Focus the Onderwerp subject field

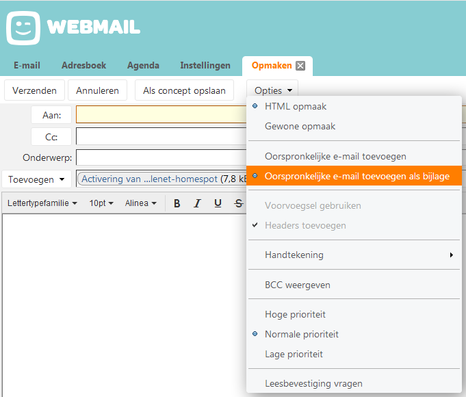point(161,157)
